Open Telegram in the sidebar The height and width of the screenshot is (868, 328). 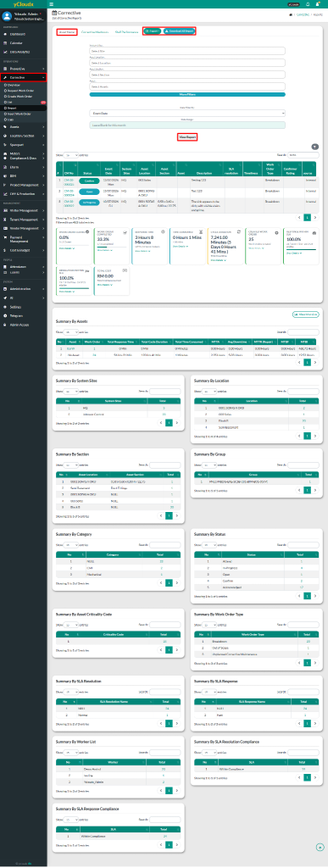pyautogui.click(x=23, y=315)
